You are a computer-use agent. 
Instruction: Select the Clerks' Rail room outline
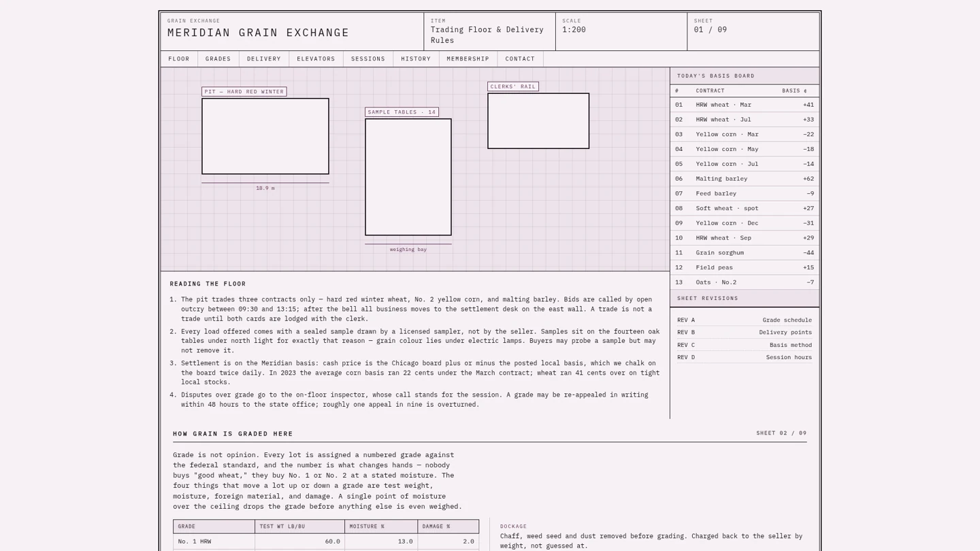tap(538, 121)
